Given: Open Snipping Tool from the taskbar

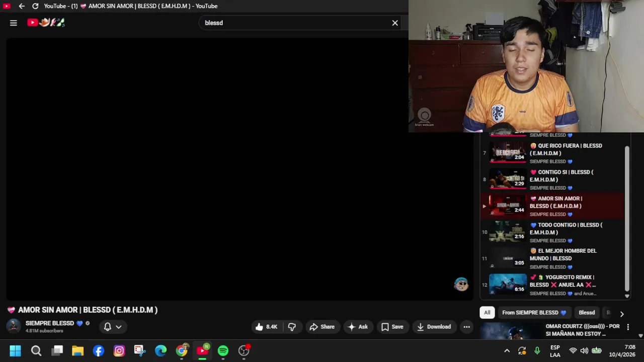Looking at the screenshot, I should (x=140, y=350).
